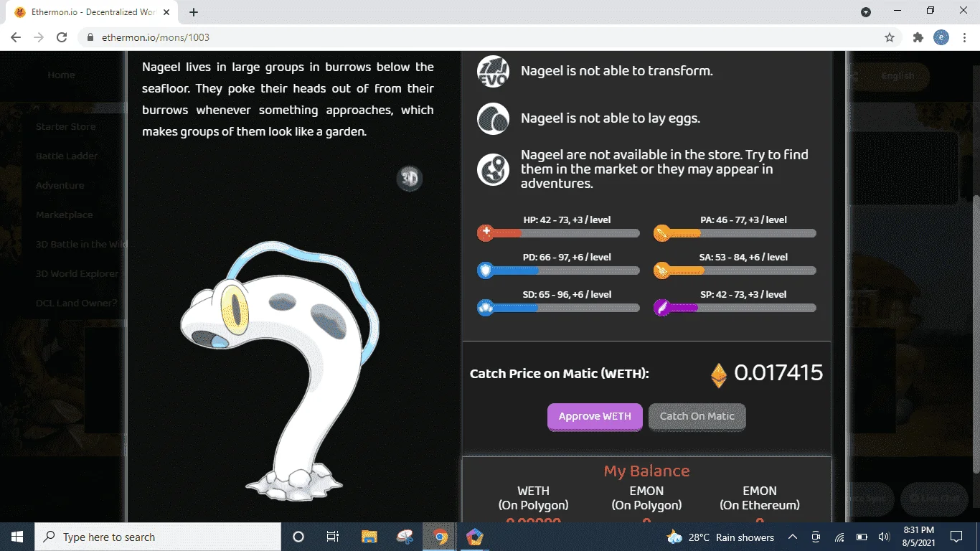This screenshot has height=551, width=980.
Task: Click the store availability globe icon
Action: pyautogui.click(x=494, y=169)
